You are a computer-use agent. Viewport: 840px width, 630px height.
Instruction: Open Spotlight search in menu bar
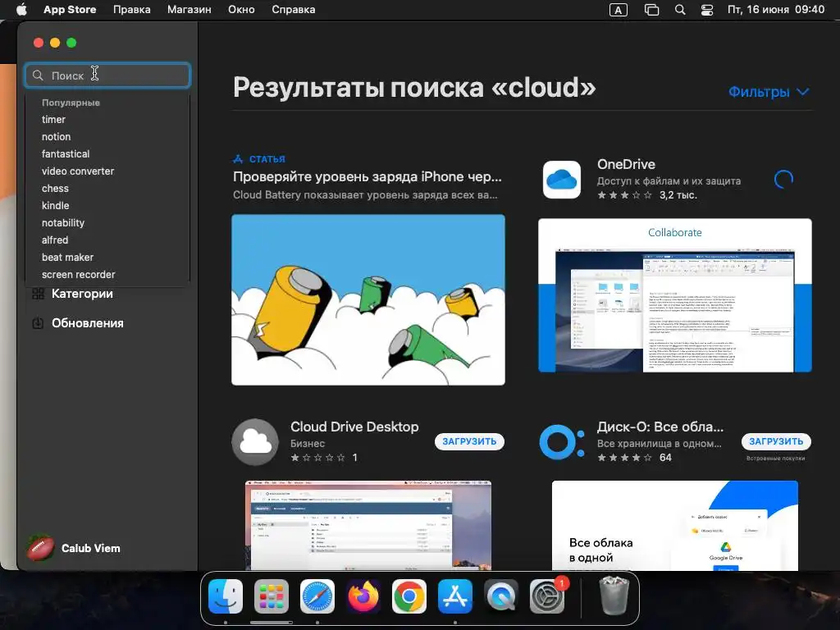(x=680, y=10)
